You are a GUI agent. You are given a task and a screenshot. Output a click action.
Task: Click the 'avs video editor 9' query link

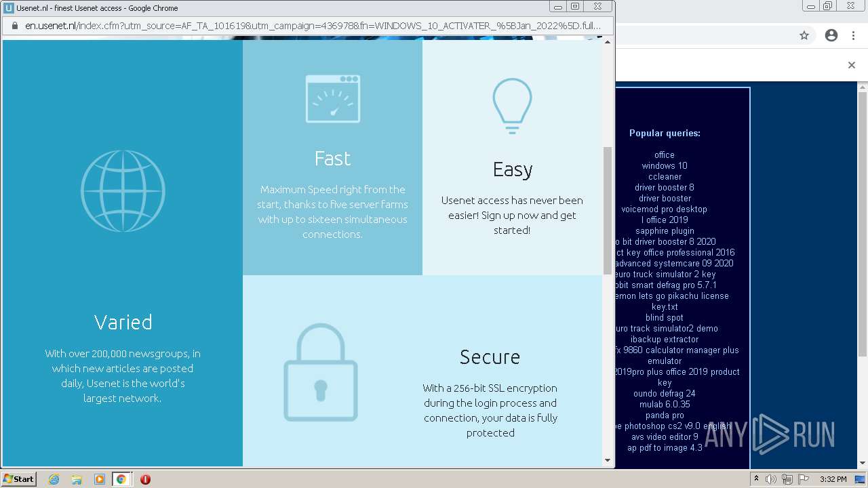coord(665,436)
